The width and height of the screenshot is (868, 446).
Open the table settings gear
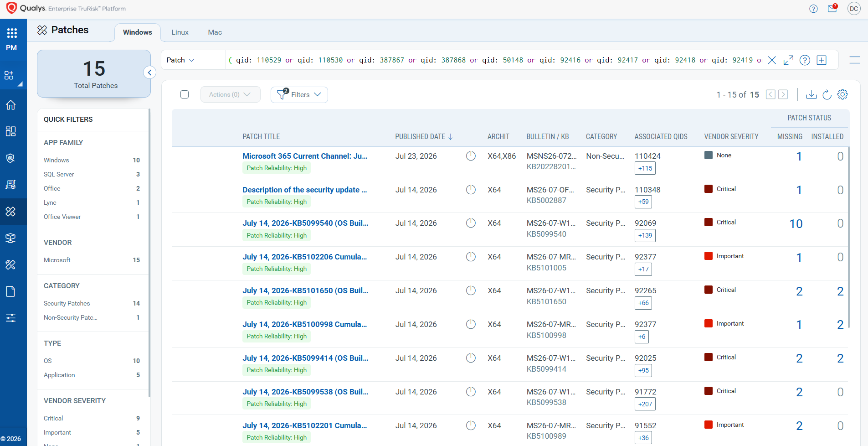pyautogui.click(x=842, y=94)
